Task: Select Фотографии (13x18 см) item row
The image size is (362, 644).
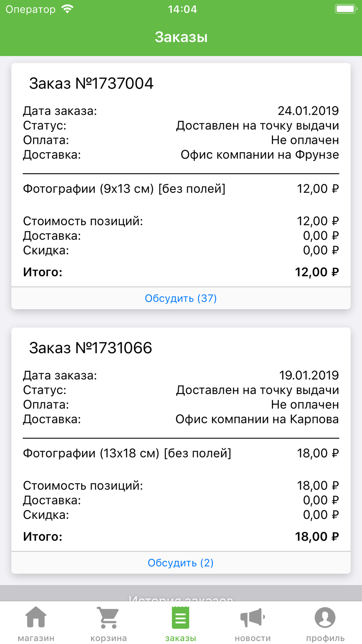Action: (181, 453)
